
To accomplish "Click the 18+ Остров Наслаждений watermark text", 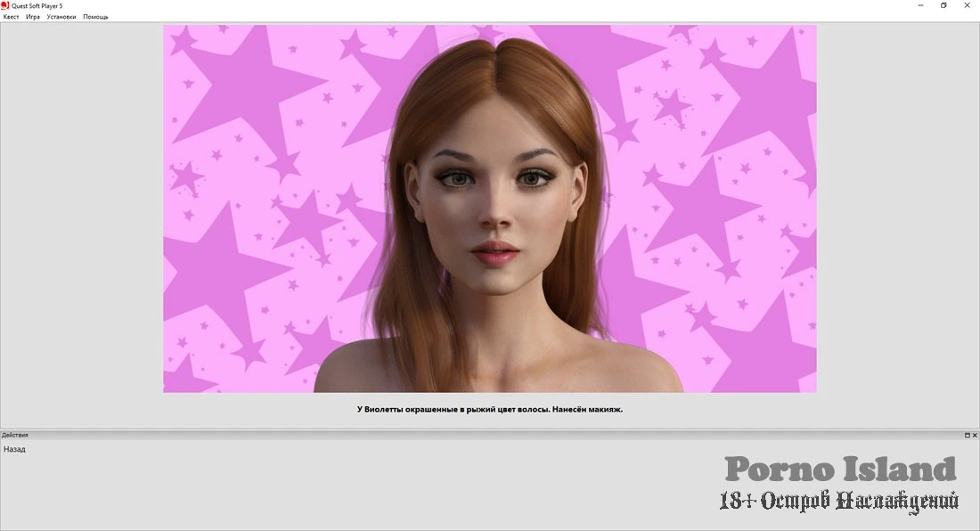I will pos(839,501).
